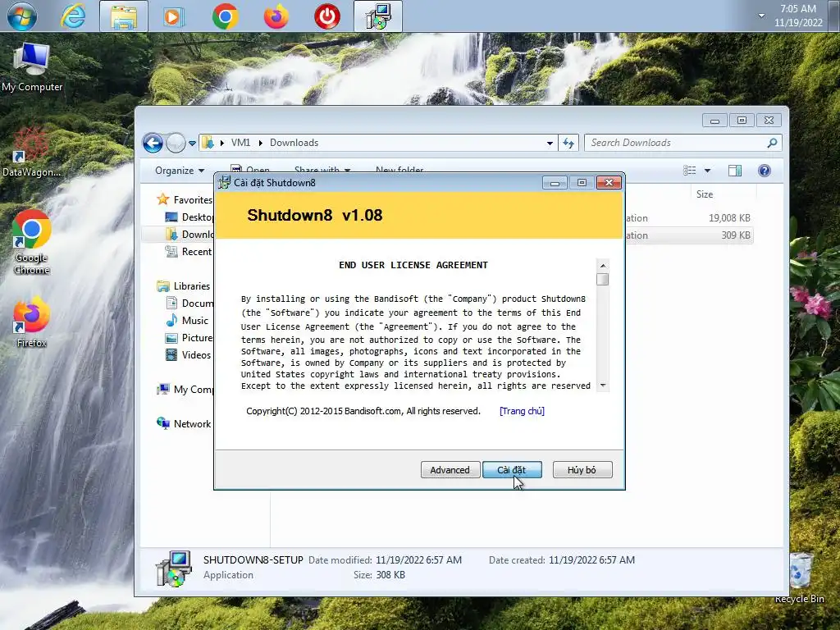
Task: Click VM1 in the address breadcrumb
Action: (240, 143)
